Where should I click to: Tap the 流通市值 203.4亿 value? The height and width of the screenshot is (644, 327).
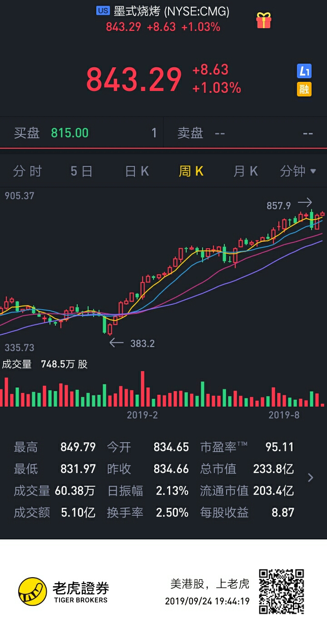pyautogui.click(x=273, y=491)
